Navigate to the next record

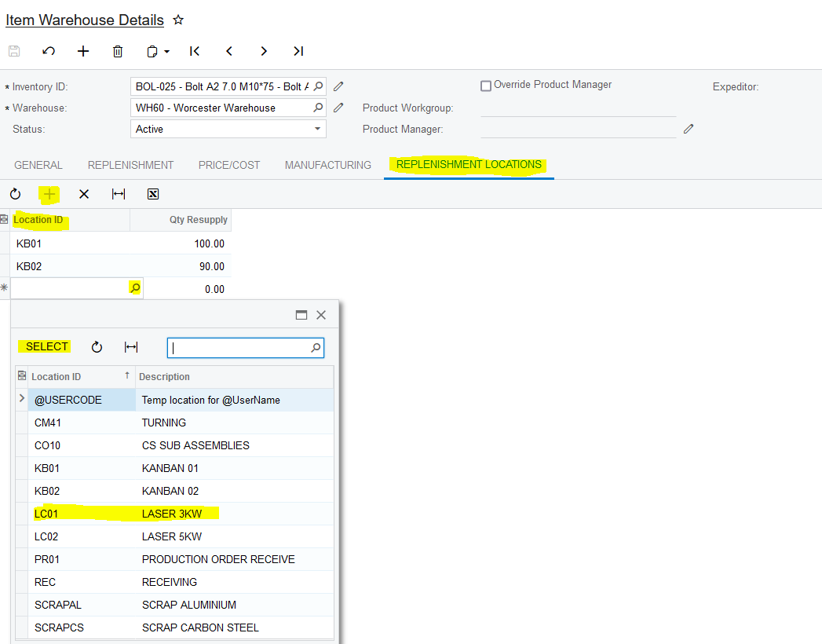tap(264, 51)
